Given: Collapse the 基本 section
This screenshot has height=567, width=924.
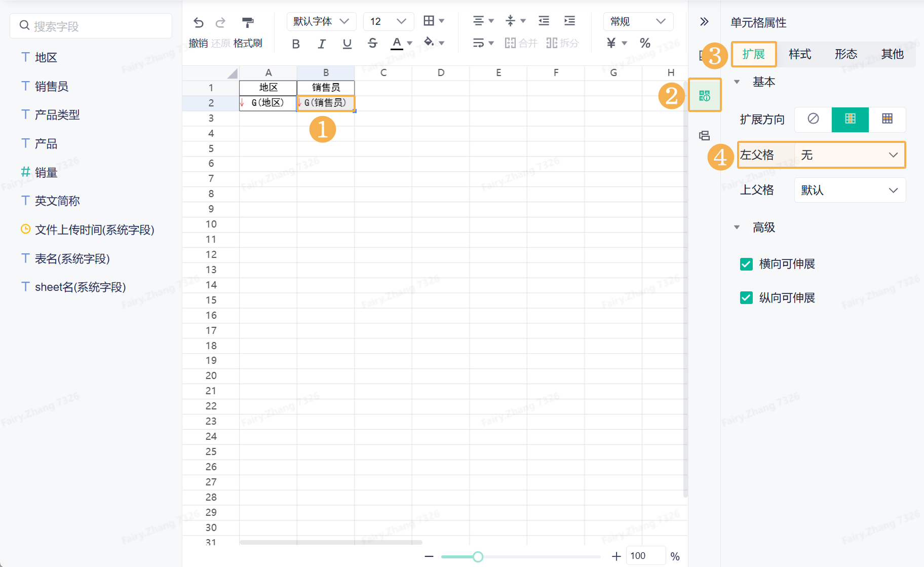Looking at the screenshot, I should coord(737,82).
